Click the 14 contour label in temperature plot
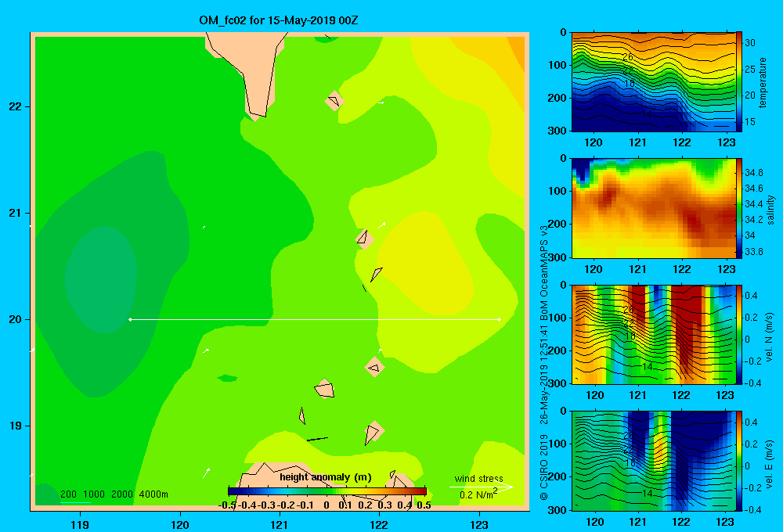The width and height of the screenshot is (783, 532). (647, 114)
